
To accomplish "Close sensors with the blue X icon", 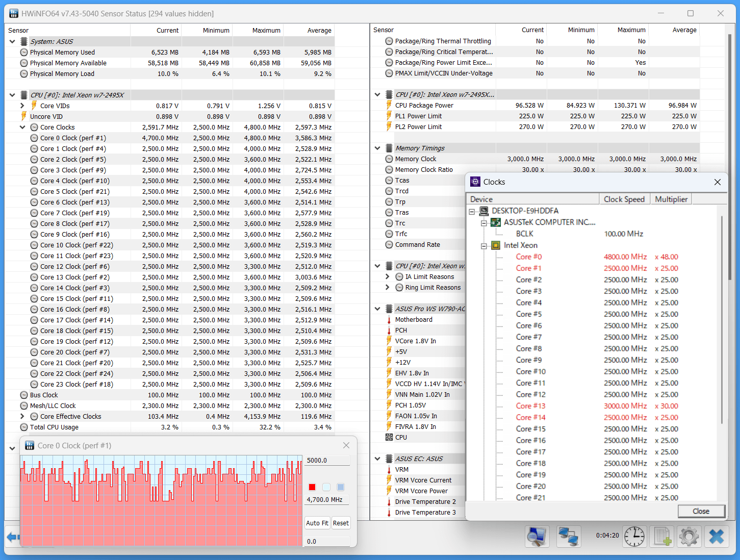I will [x=717, y=537].
